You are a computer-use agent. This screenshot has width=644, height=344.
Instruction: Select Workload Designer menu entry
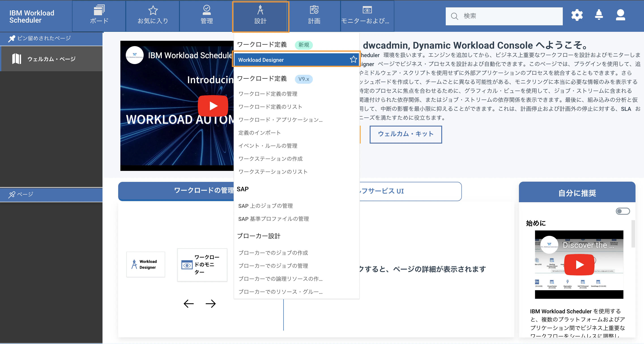[296, 60]
